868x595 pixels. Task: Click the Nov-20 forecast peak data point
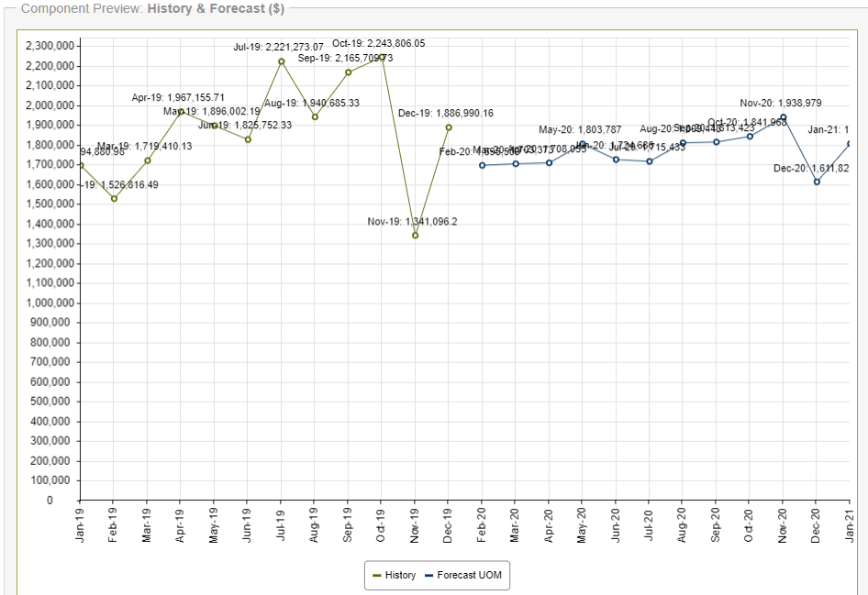click(x=784, y=117)
